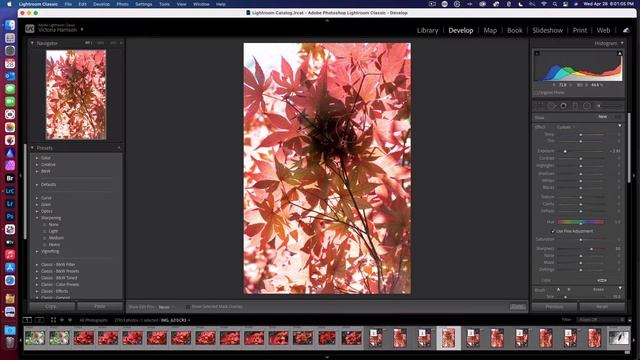Collapse the Navigator panel
This screenshot has width=640, height=360.
click(32, 43)
